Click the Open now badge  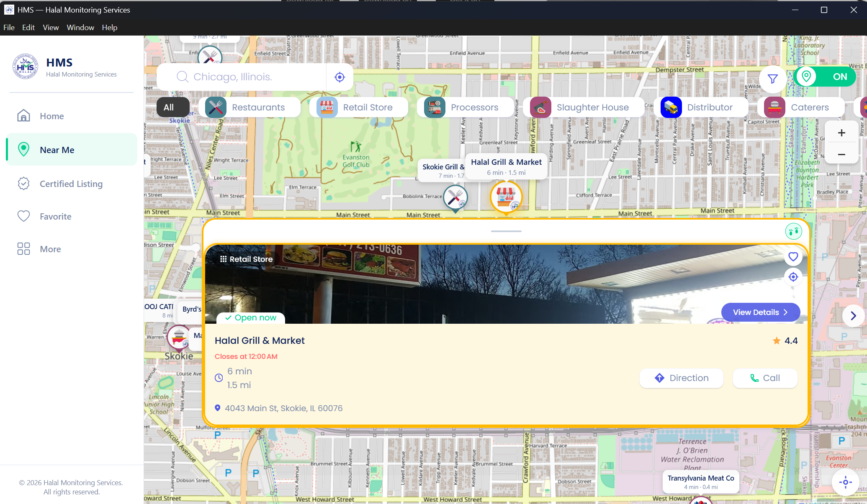(251, 318)
